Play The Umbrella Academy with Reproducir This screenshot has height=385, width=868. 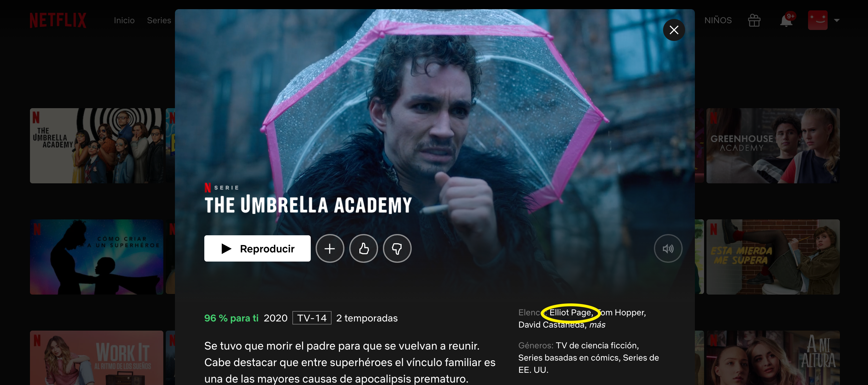257,248
